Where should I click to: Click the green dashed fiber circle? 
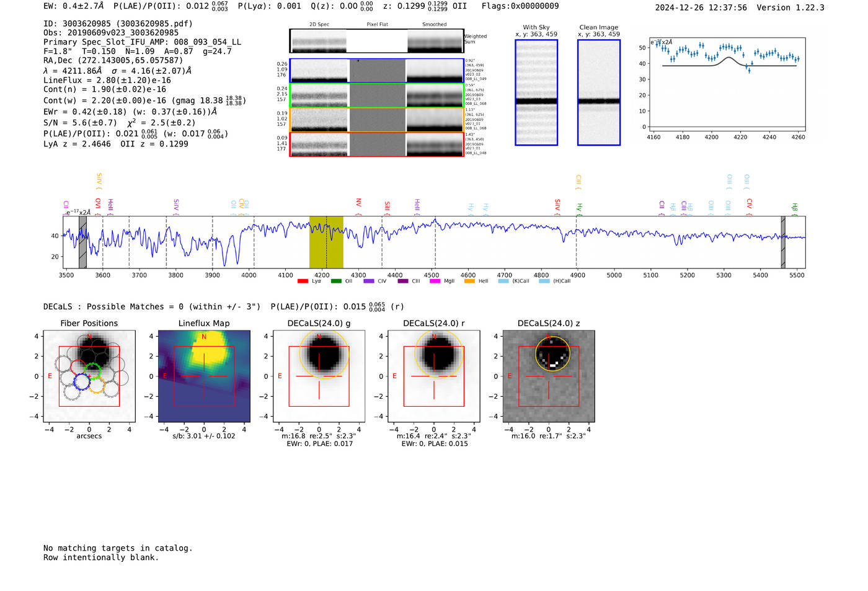92,371
